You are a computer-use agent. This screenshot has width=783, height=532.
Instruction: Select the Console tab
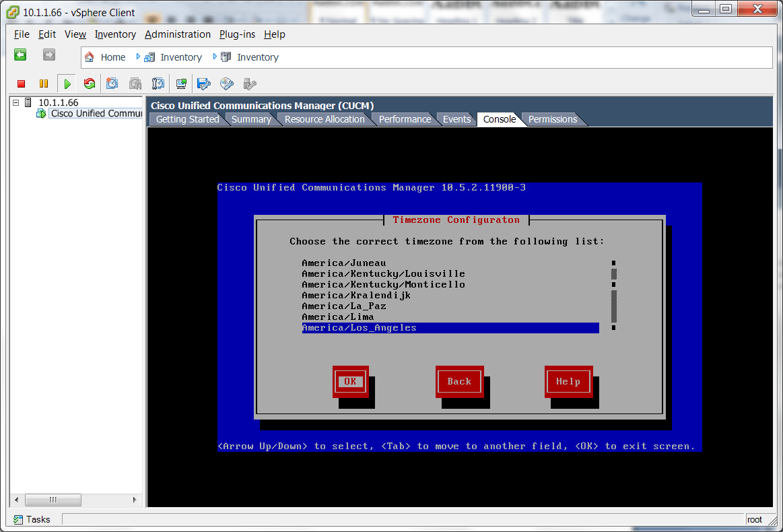[x=500, y=119]
